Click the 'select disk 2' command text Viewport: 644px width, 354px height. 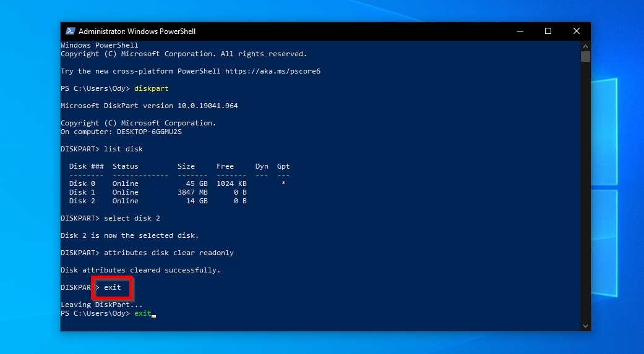click(x=132, y=218)
